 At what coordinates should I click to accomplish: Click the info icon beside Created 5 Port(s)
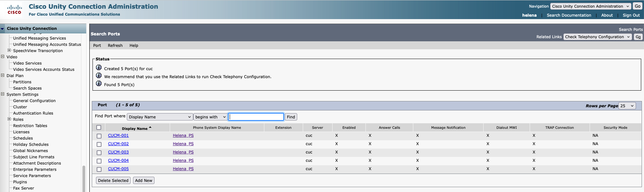tap(99, 68)
